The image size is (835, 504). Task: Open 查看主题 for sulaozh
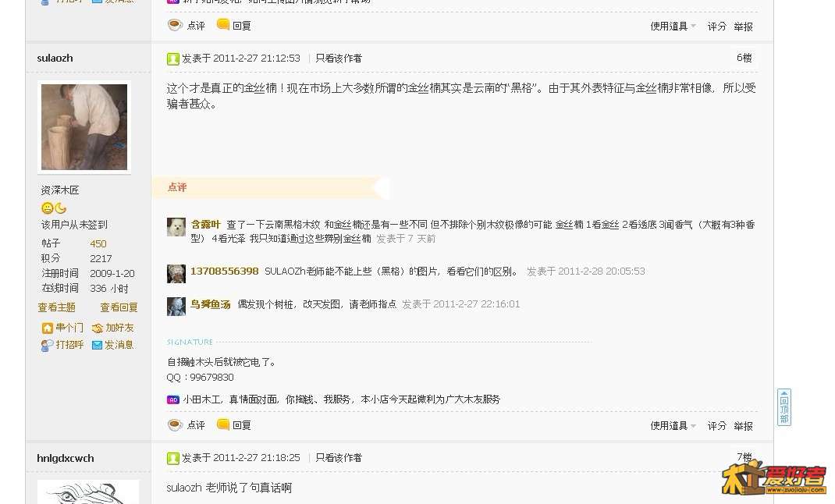pos(56,307)
